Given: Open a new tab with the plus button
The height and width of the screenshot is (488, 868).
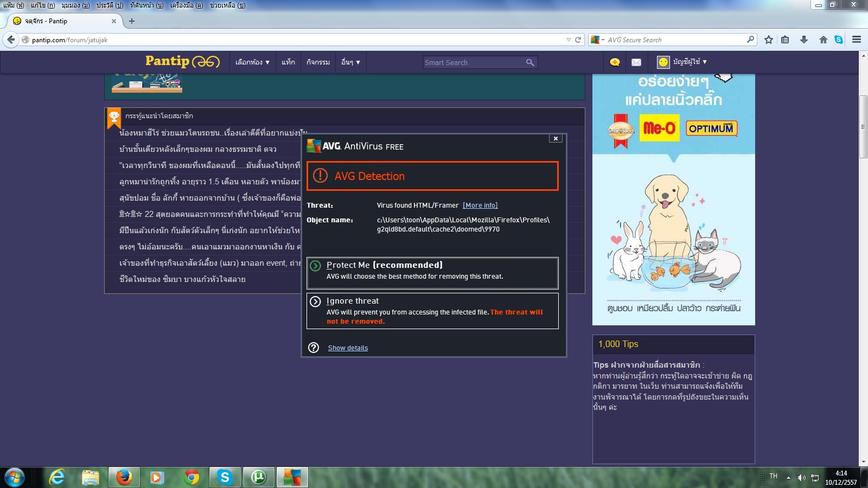Looking at the screenshot, I should pyautogui.click(x=132, y=21).
